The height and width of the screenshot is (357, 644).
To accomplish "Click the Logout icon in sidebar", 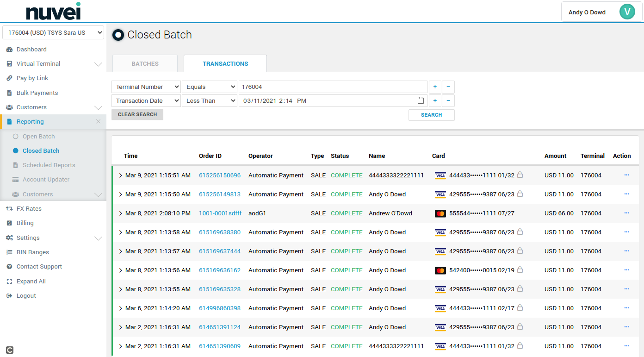I will (9, 296).
